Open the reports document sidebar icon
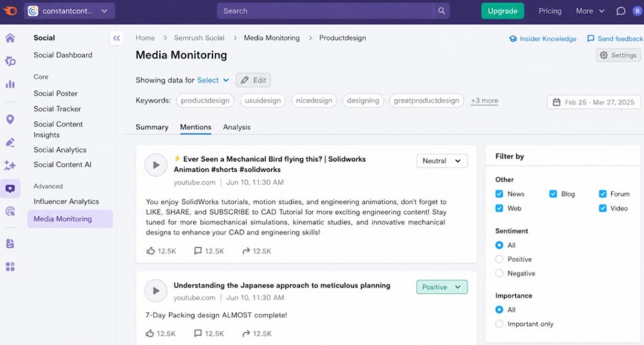 (10, 243)
